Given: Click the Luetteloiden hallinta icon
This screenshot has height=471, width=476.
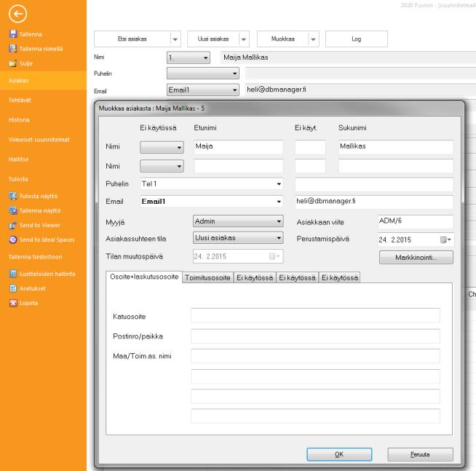Looking at the screenshot, I should 13,274.
